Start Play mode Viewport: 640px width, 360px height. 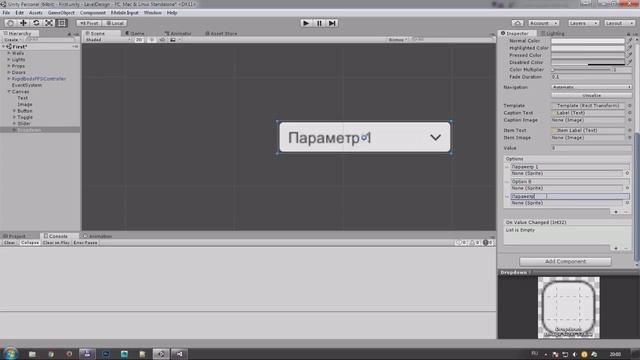pyautogui.click(x=306, y=23)
